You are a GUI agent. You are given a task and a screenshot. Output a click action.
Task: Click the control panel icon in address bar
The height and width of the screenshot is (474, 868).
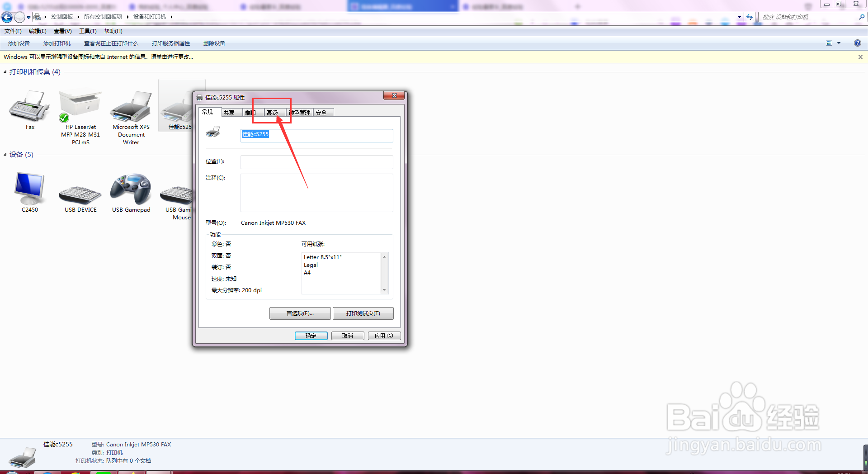[37, 17]
